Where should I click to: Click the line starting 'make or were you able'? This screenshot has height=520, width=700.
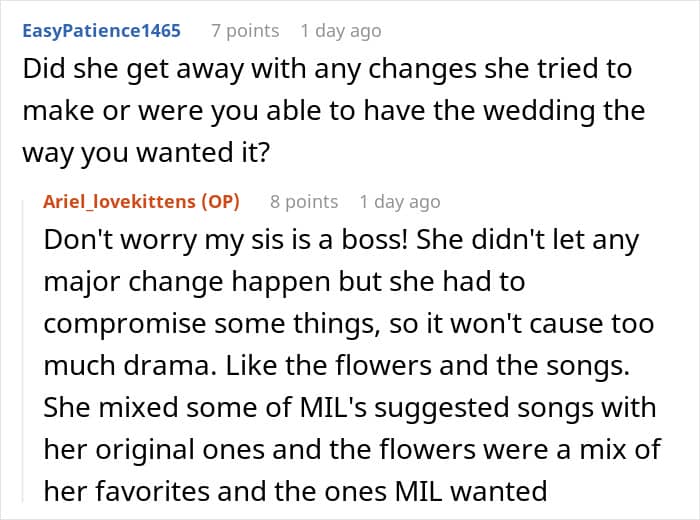334,112
